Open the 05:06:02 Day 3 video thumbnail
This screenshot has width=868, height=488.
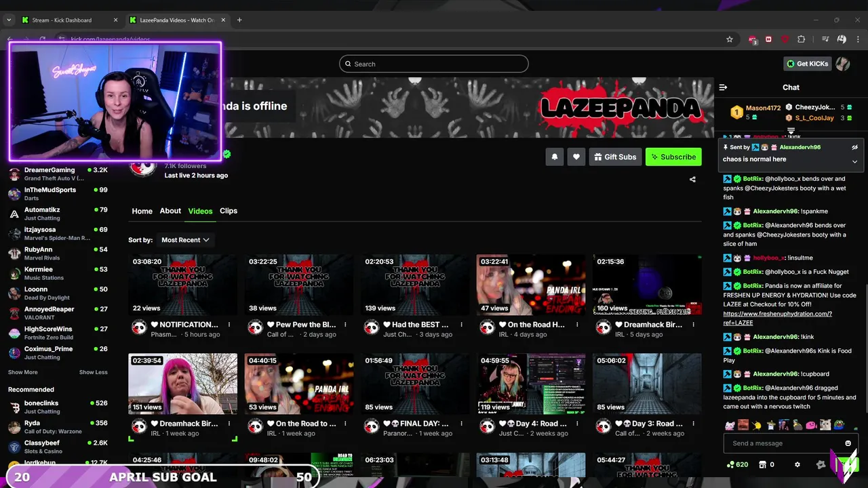[x=647, y=384]
